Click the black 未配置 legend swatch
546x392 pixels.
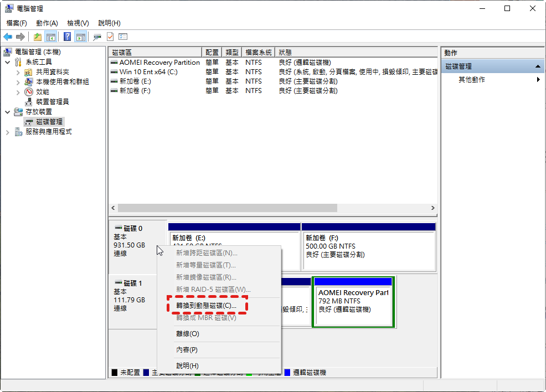(x=115, y=373)
